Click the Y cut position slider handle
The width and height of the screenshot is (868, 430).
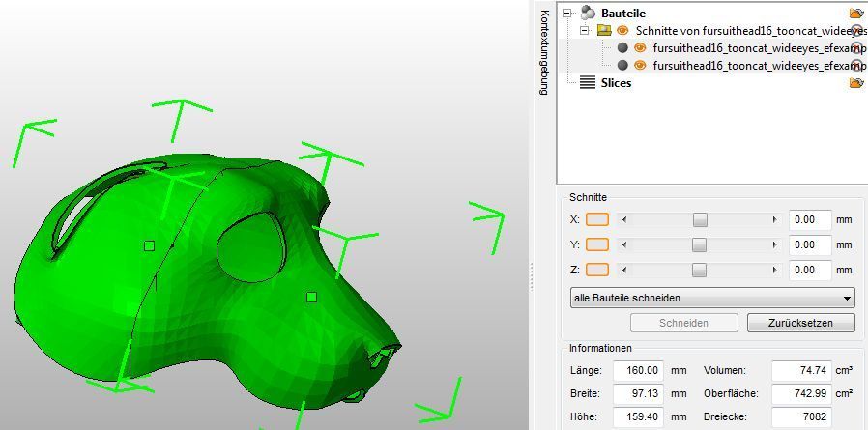coord(699,245)
